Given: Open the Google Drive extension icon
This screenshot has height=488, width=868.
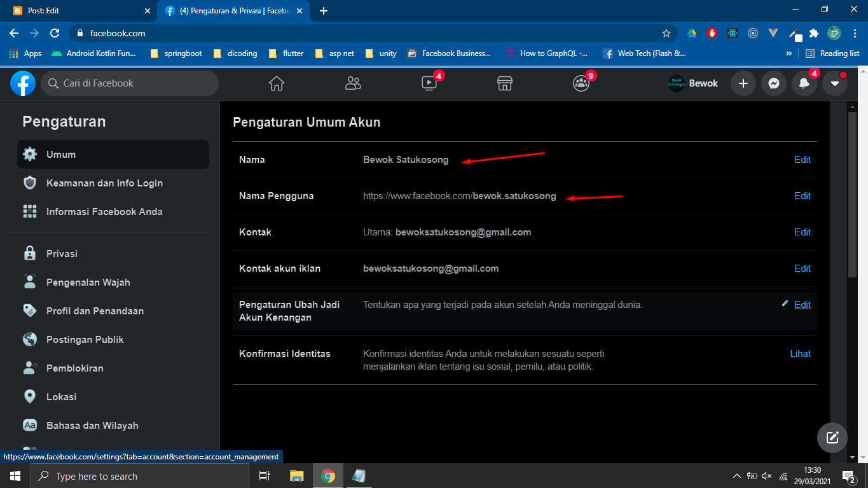Looking at the screenshot, I should pos(692,33).
